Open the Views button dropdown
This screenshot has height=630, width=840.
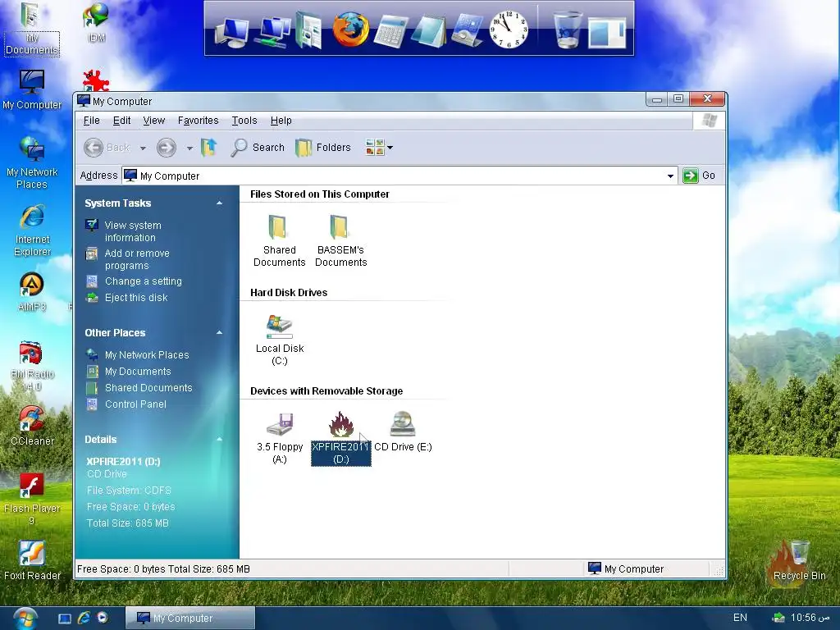[x=379, y=148]
